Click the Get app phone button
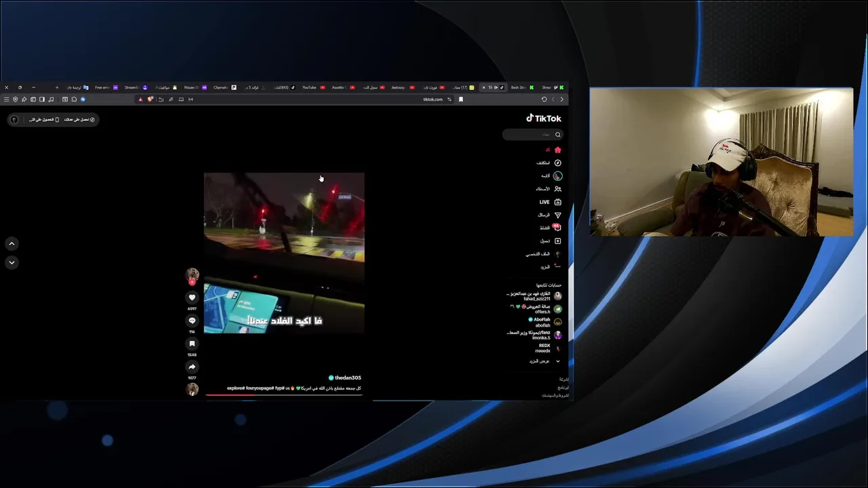 [44, 119]
